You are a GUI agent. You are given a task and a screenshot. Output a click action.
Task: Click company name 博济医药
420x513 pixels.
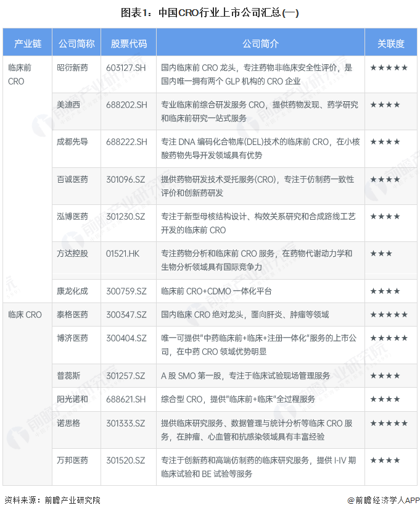pos(72,338)
